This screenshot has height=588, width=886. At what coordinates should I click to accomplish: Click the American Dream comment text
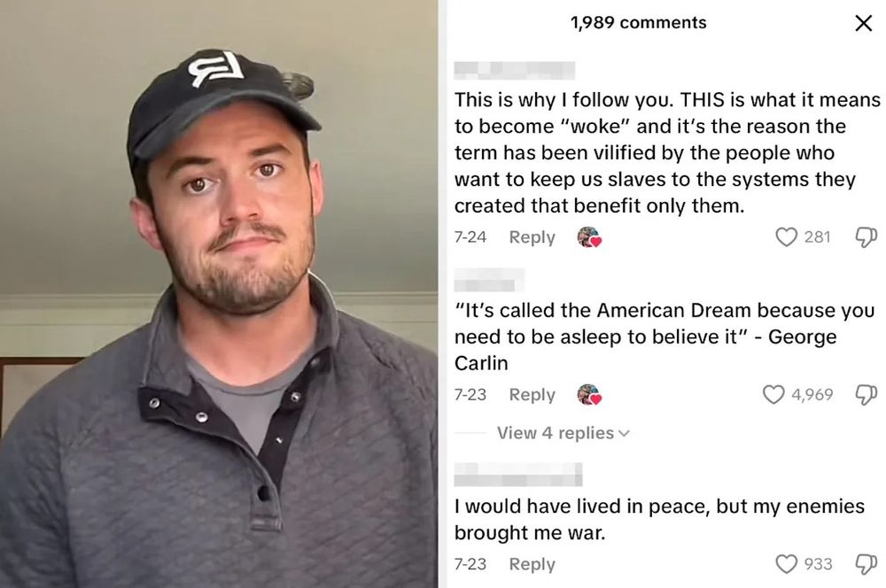coord(664,337)
